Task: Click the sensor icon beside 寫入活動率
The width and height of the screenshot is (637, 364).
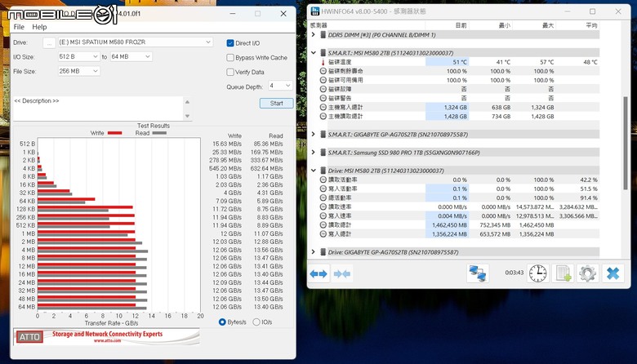Action: [323, 189]
